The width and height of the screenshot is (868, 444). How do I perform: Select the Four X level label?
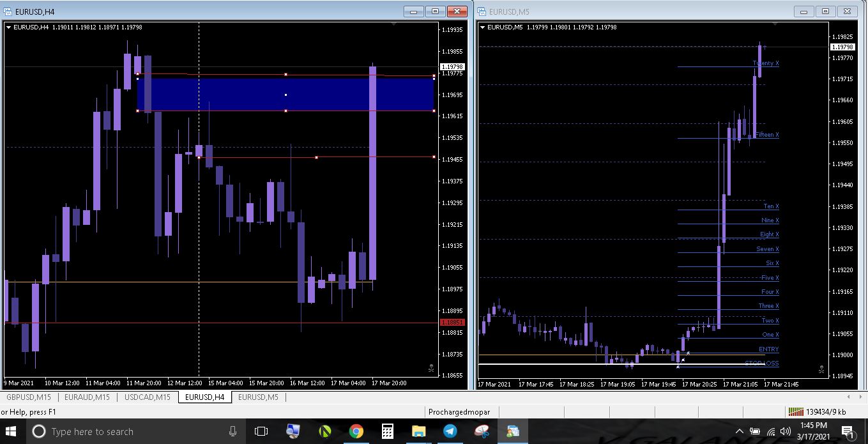tap(770, 292)
